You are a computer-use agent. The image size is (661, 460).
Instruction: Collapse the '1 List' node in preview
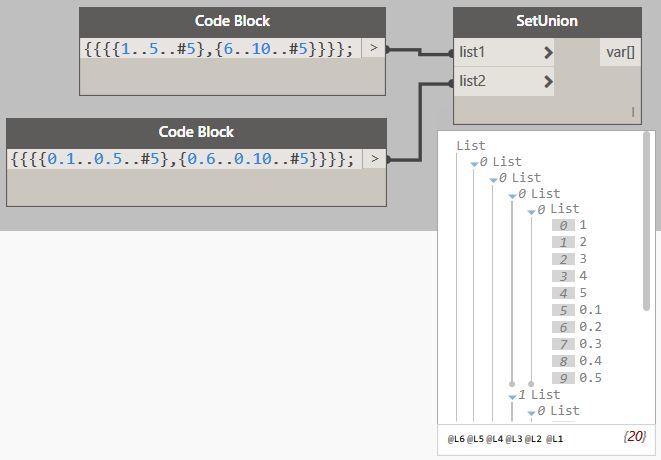(512, 396)
